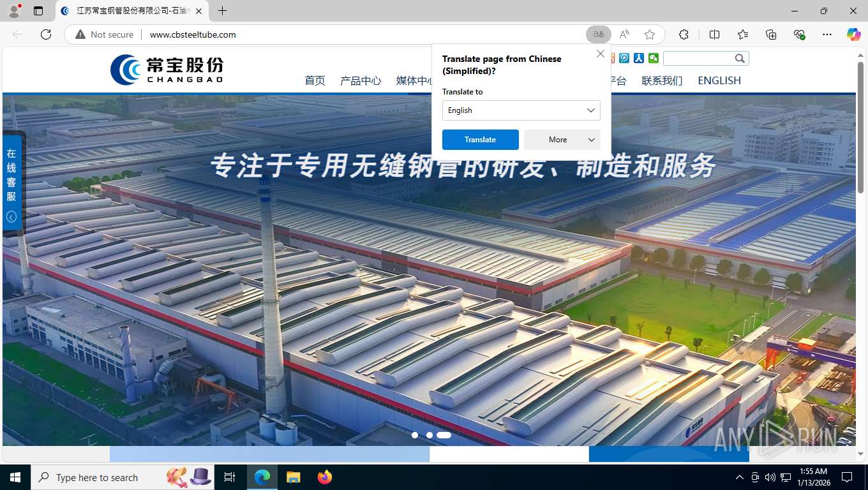Open Collections icon
This screenshot has width=868, height=490.
pos(771,34)
